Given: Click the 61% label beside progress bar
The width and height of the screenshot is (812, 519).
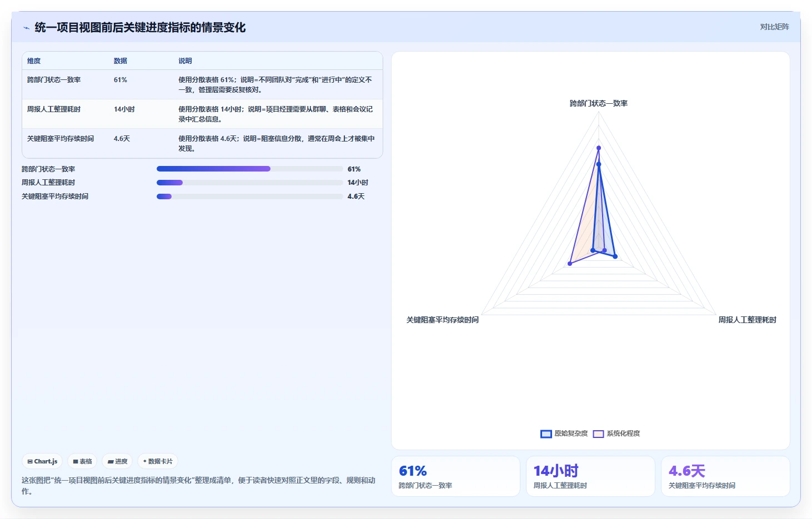Looking at the screenshot, I should (354, 169).
